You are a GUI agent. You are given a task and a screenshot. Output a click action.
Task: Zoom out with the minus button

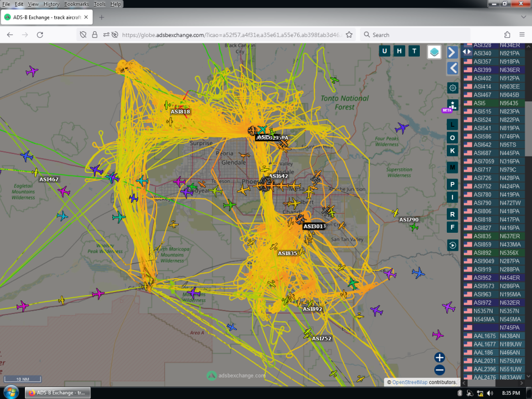(440, 370)
